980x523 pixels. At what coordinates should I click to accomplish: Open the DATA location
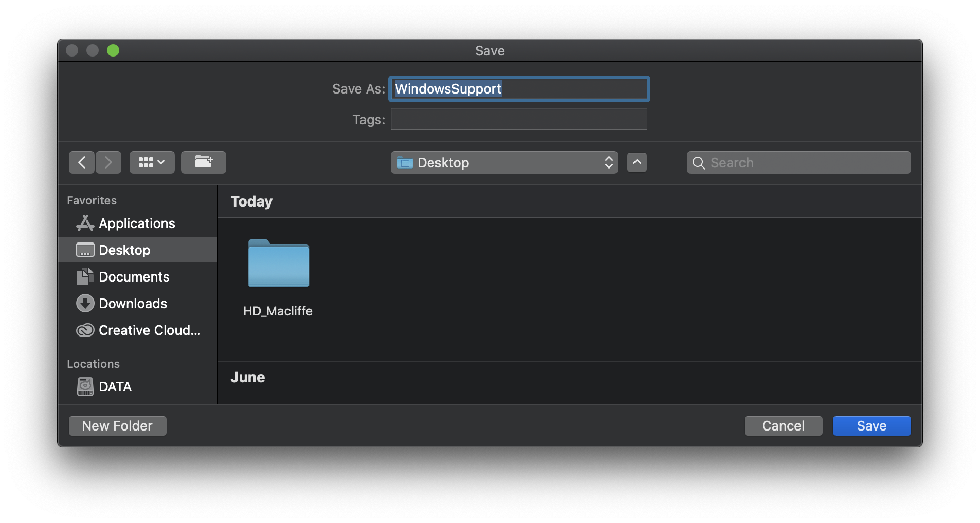click(x=114, y=386)
